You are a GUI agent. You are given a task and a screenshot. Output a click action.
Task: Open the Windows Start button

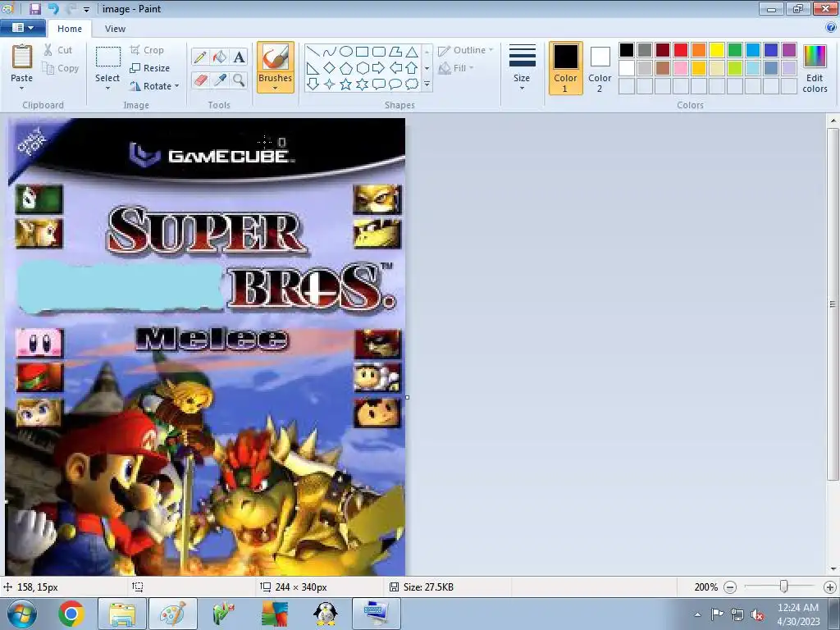click(21, 614)
